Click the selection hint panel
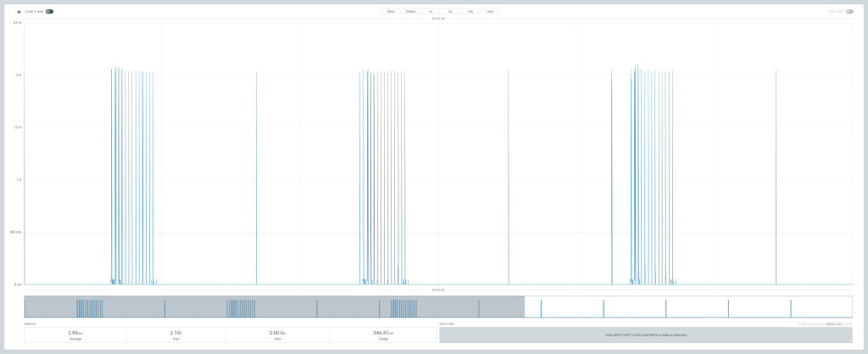 (x=645, y=335)
